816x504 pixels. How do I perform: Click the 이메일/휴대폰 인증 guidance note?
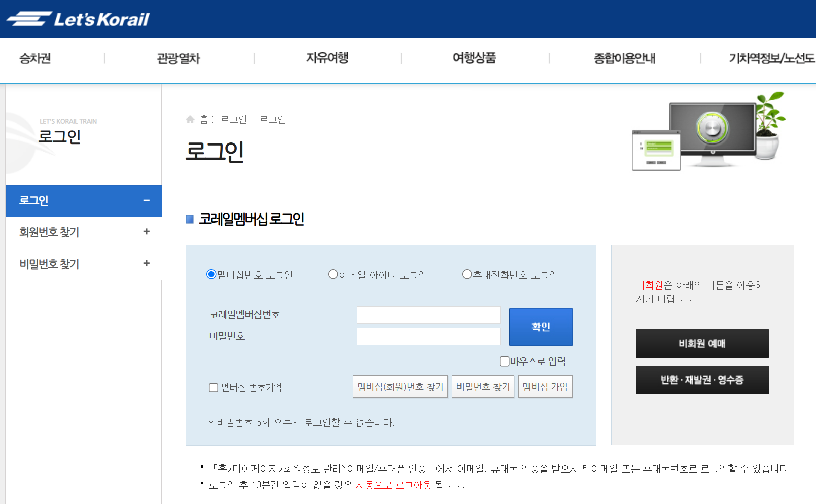(500, 469)
